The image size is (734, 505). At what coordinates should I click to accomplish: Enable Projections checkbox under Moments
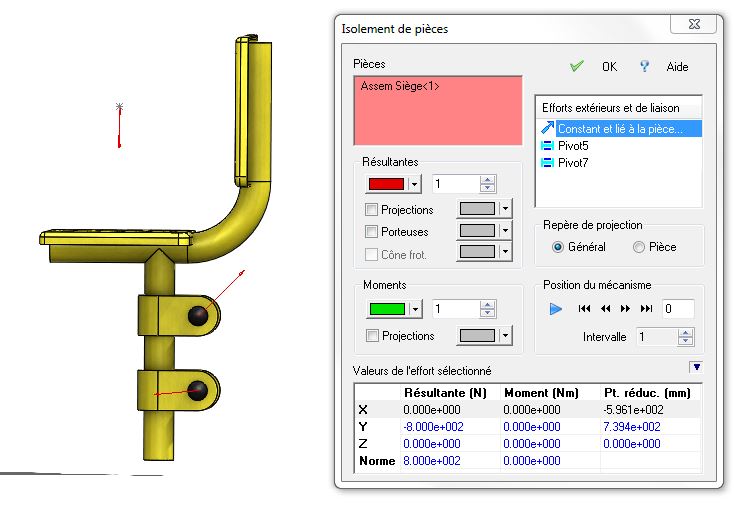click(372, 336)
